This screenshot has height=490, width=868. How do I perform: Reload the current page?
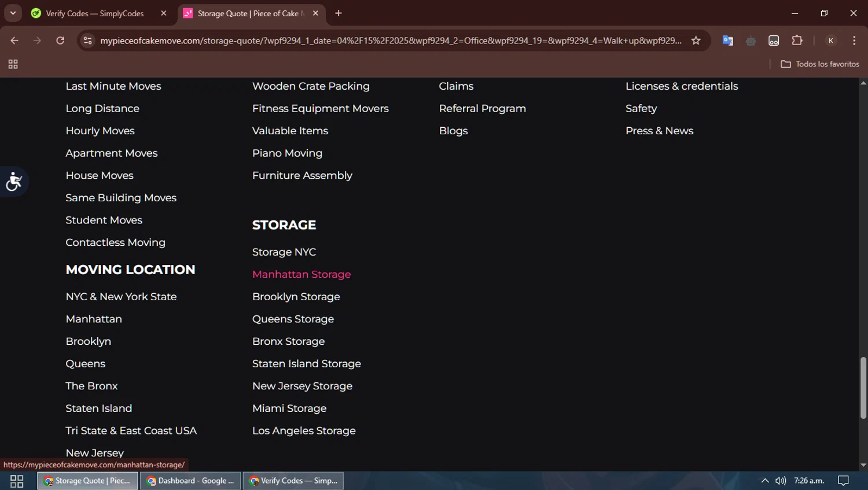point(60,40)
